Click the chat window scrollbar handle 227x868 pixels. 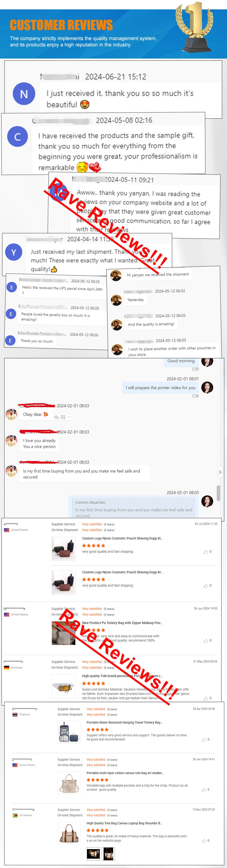tap(219, 493)
